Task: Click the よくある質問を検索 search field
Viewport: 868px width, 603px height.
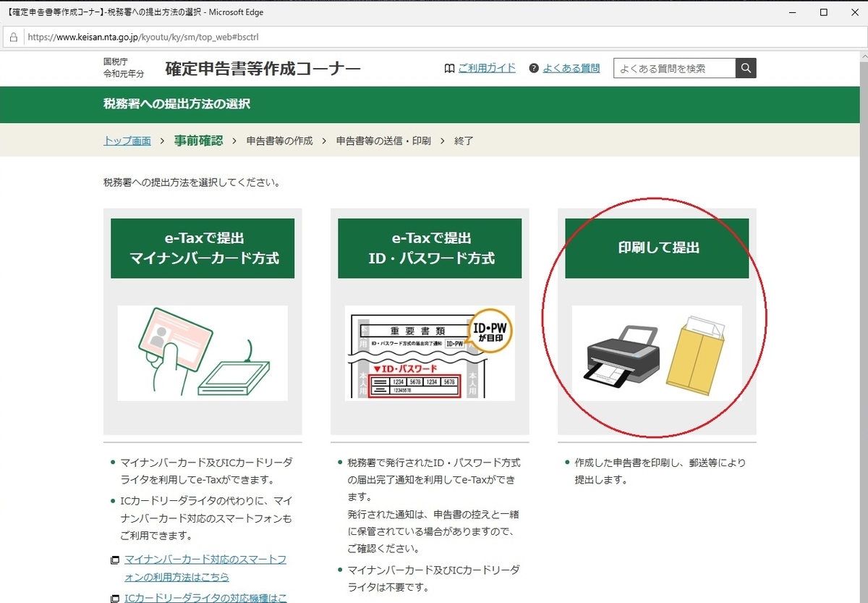Action: point(675,68)
